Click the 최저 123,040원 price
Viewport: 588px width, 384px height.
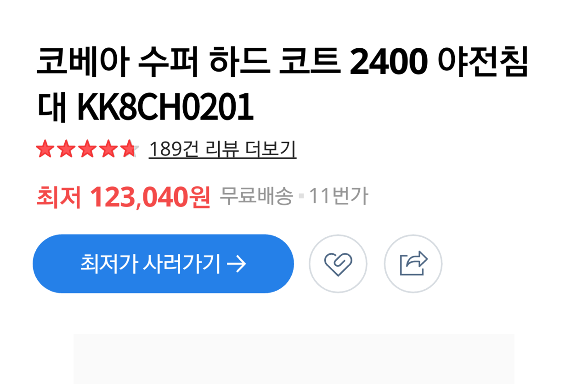tap(123, 197)
